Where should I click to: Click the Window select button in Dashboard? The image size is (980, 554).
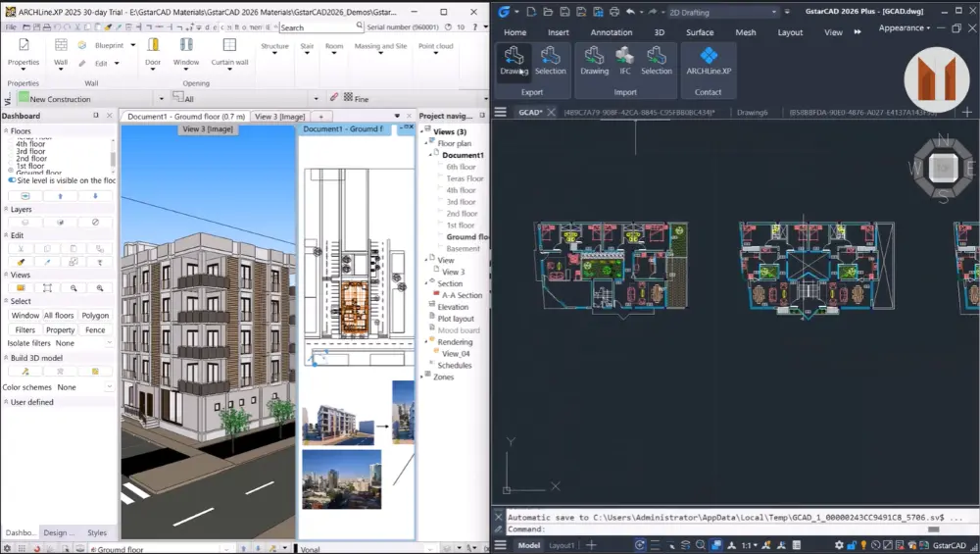click(25, 316)
